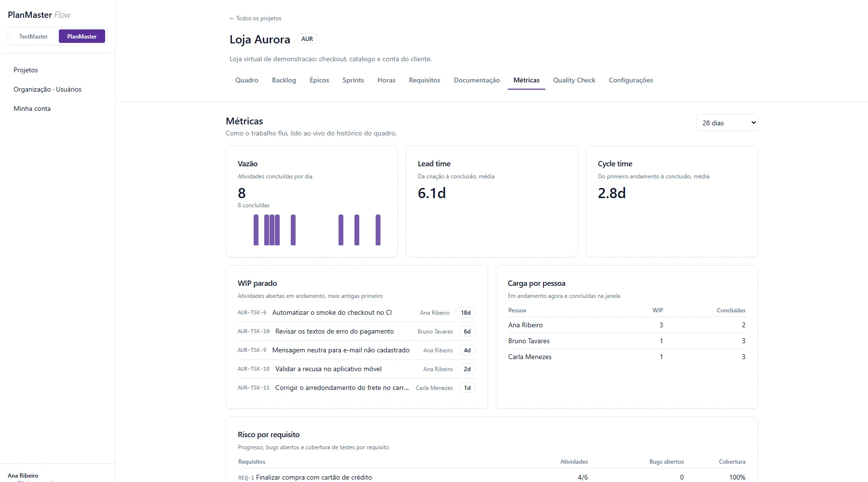Image resolution: width=868 pixels, height=482 pixels.
Task: Switch to the Épicos tab
Action: tap(319, 80)
